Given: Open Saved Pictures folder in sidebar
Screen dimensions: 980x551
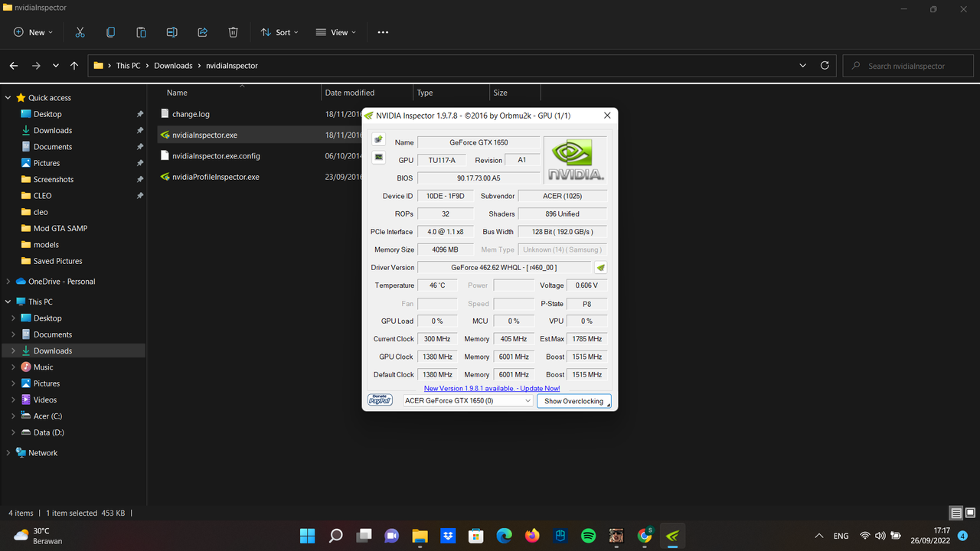Looking at the screenshot, I should point(57,261).
